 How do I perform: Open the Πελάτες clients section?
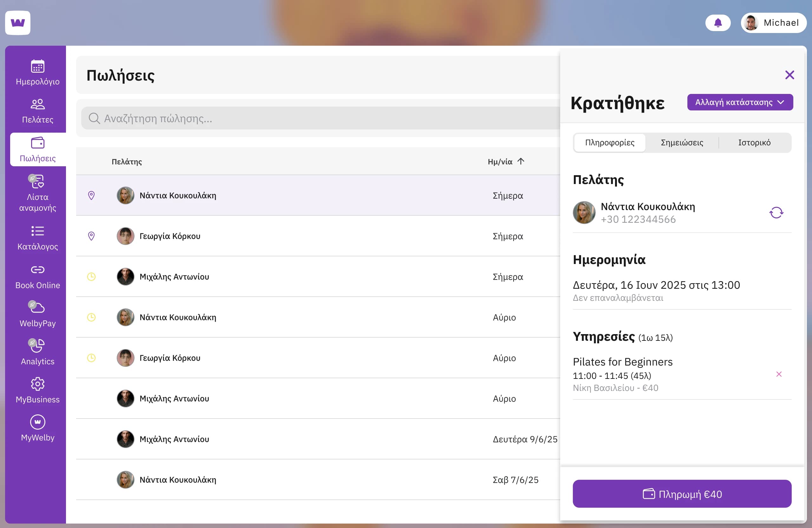click(x=37, y=111)
